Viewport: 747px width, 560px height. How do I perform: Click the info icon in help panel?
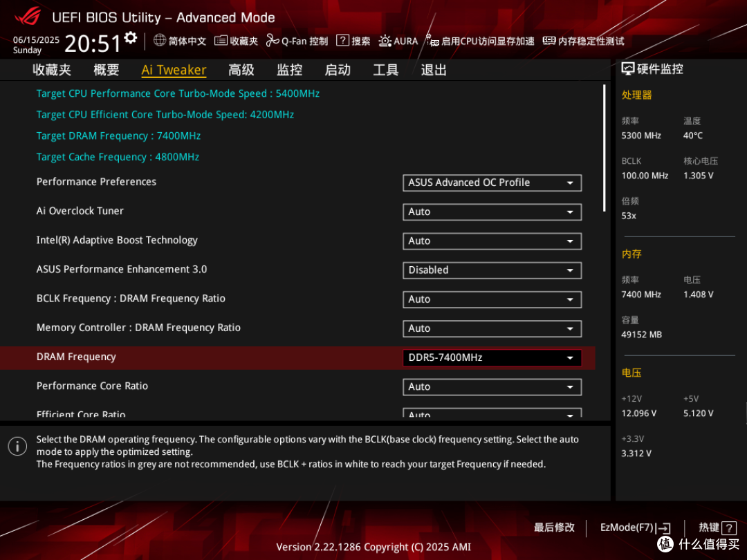[17, 446]
